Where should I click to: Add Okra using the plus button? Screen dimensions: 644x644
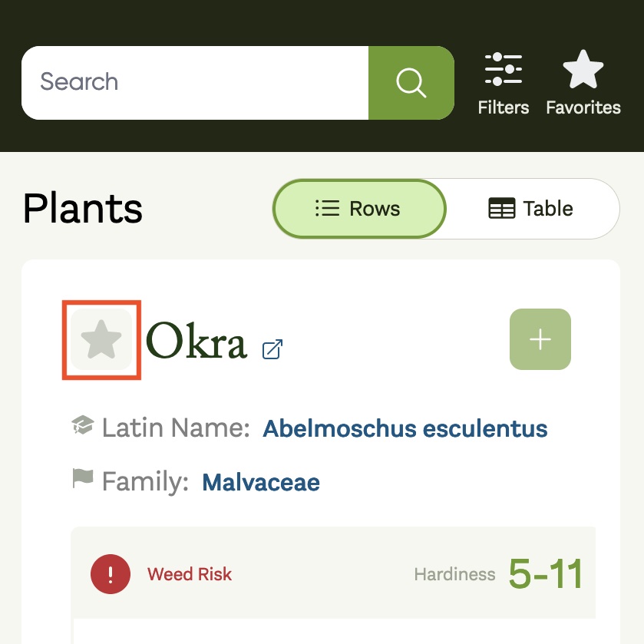[x=540, y=339]
